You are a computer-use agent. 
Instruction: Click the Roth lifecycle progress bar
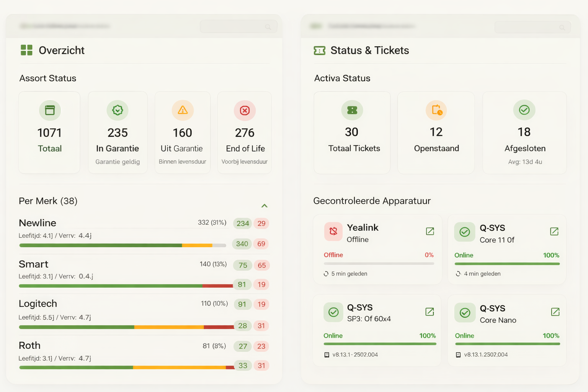[x=126, y=367]
